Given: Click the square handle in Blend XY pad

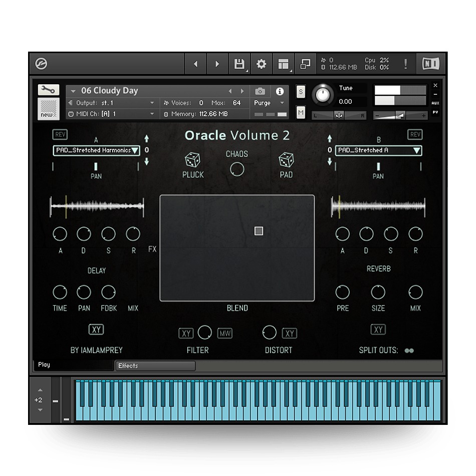Looking at the screenshot, I should (x=259, y=231).
